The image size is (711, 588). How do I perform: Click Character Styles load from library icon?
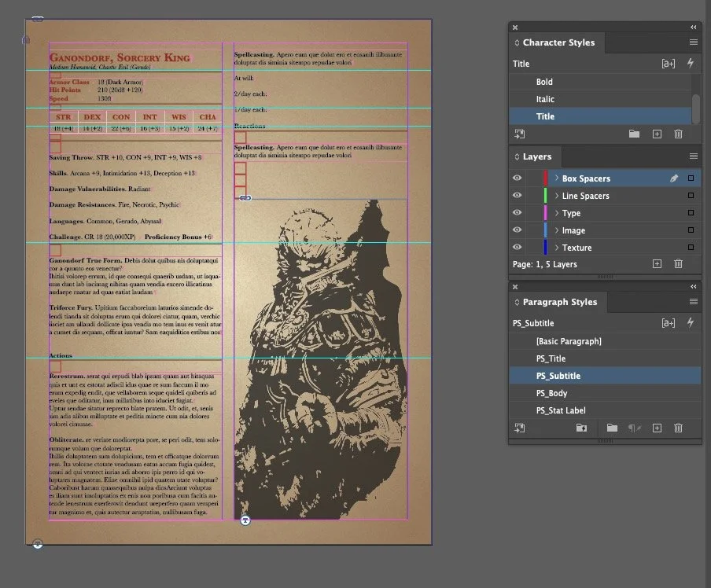click(520, 134)
